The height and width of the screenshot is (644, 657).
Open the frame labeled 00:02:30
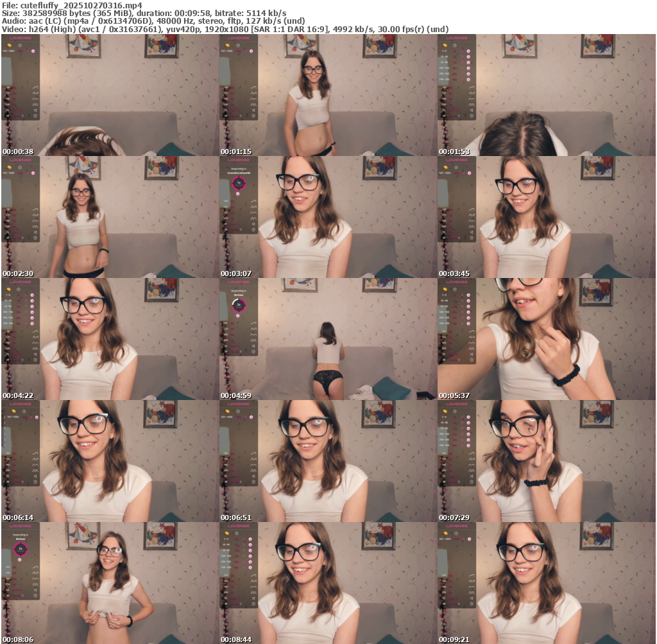pyautogui.click(x=110, y=217)
